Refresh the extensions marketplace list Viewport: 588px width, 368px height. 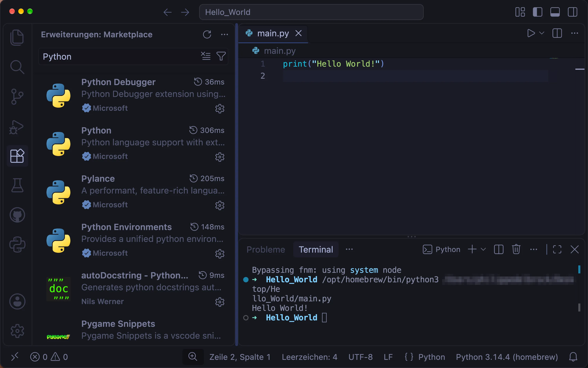tap(207, 35)
